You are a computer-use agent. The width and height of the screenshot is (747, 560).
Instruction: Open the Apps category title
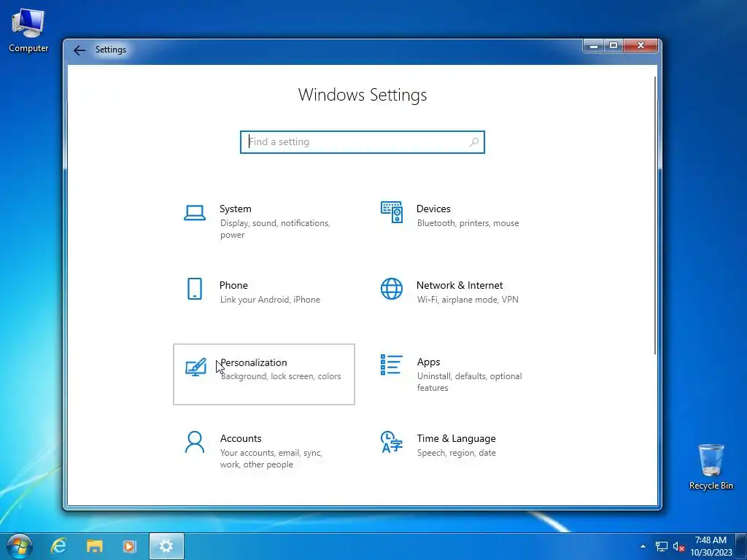[429, 362]
